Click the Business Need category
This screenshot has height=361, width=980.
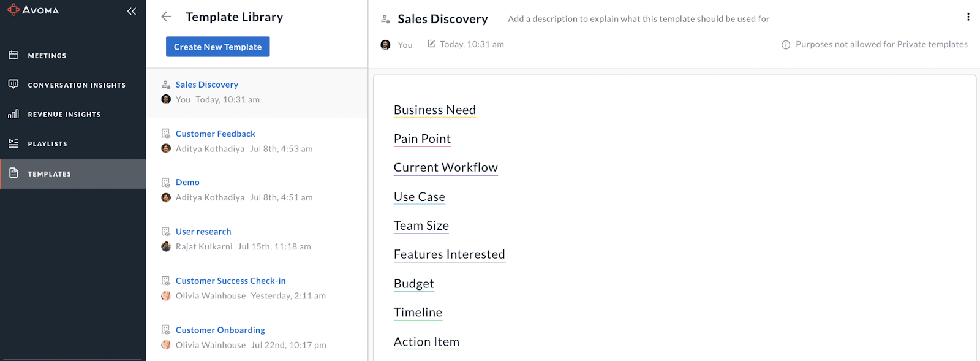point(435,110)
